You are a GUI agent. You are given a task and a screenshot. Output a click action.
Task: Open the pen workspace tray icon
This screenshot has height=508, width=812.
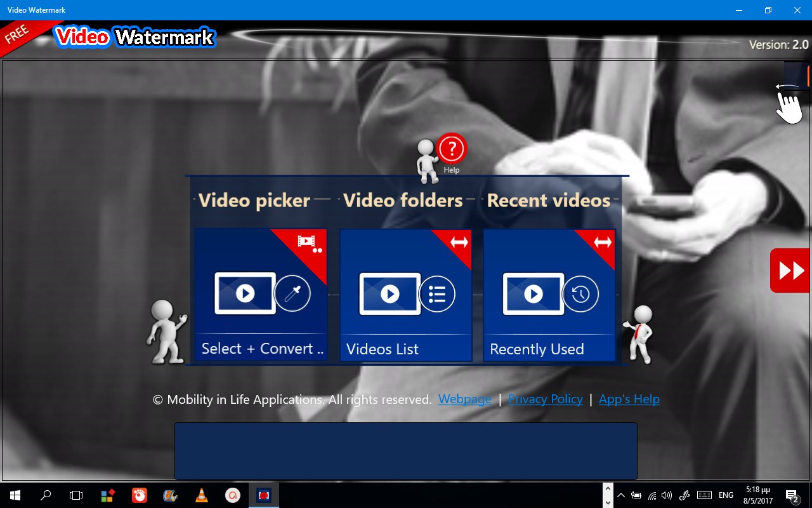[684, 495]
